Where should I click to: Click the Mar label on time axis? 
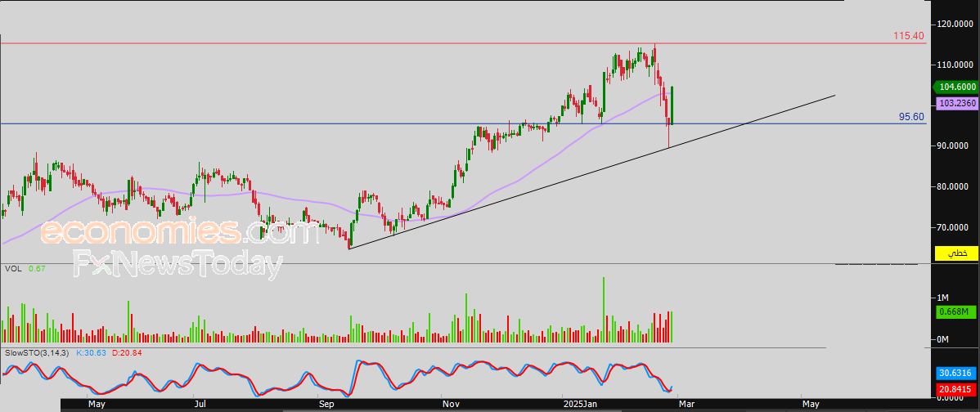(x=685, y=404)
